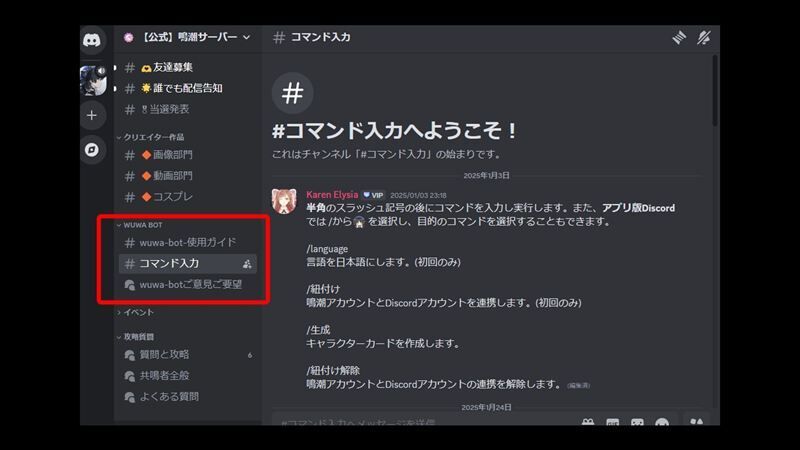This screenshot has width=800, height=450.
Task: Click the /language command text
Action: tap(327, 248)
